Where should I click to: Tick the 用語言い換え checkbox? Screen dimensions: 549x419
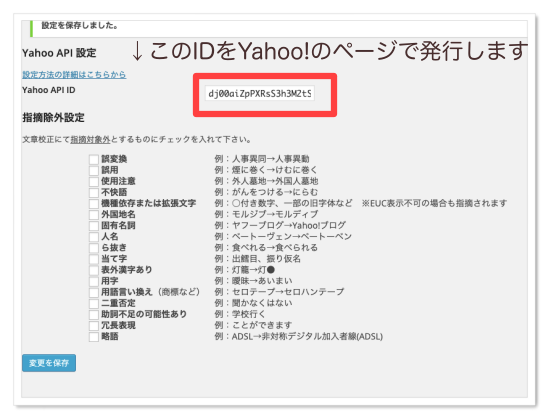[x=93, y=293]
